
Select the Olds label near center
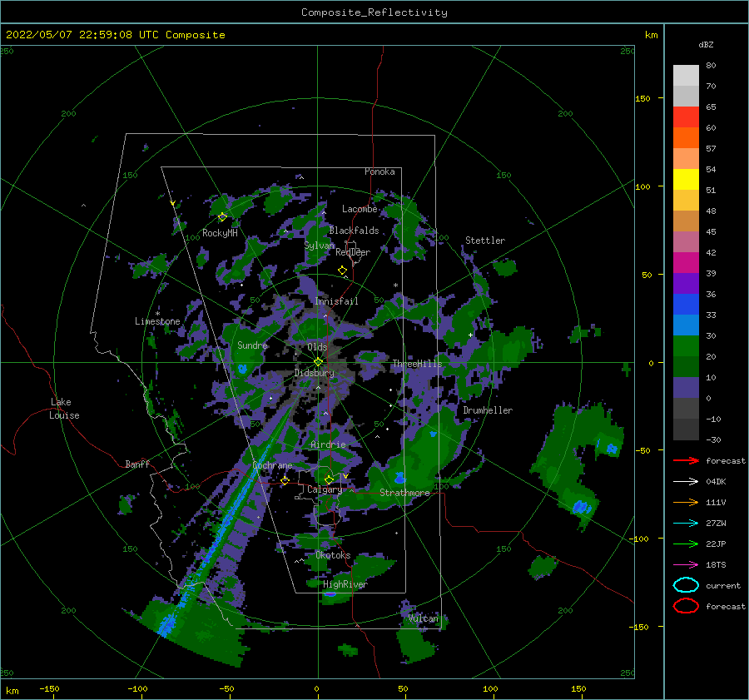coord(317,347)
